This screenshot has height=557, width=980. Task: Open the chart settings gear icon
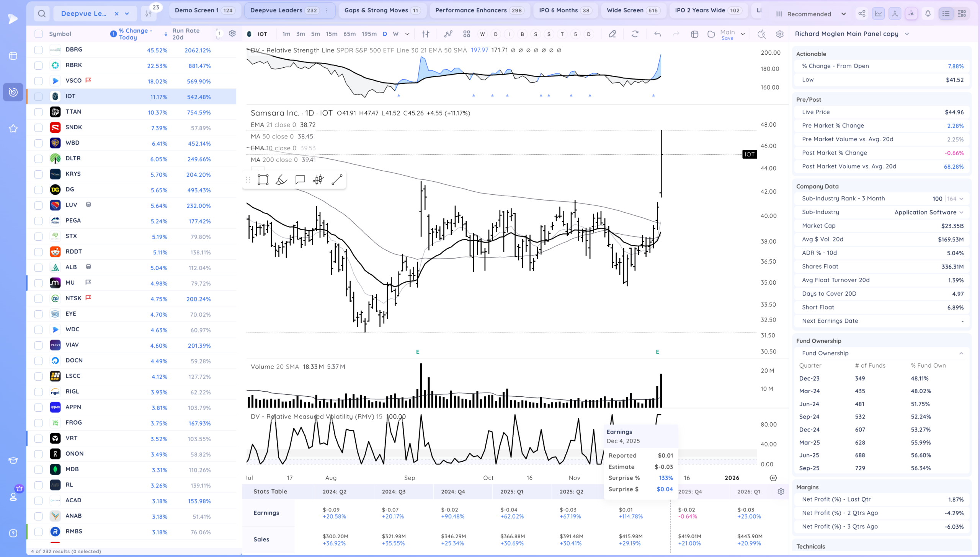click(x=780, y=34)
